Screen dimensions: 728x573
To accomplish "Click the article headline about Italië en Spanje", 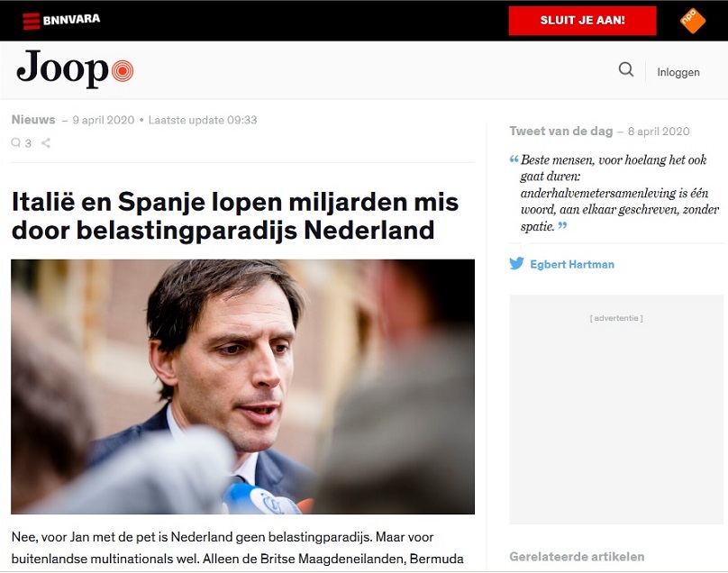I will tap(235, 216).
